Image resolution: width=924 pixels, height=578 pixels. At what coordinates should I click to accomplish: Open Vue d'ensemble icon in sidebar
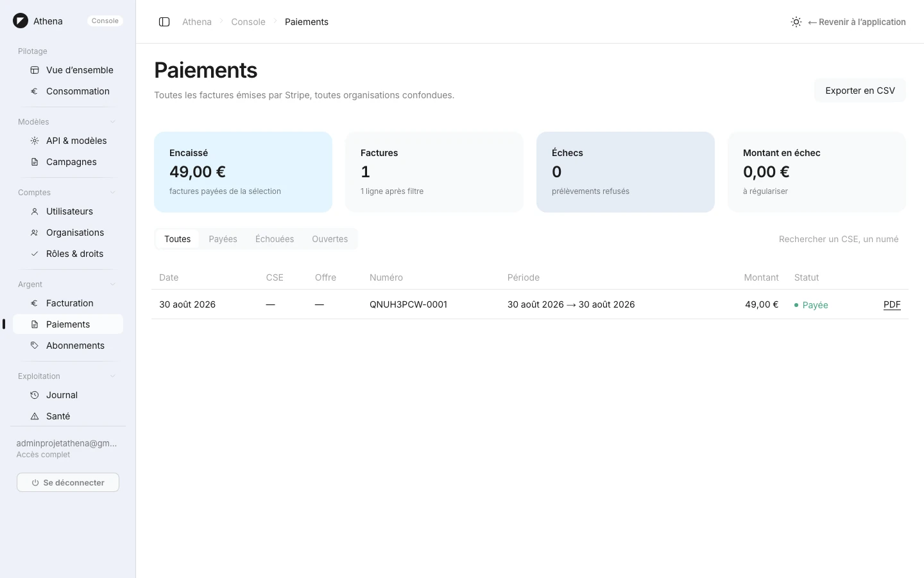pyautogui.click(x=35, y=70)
